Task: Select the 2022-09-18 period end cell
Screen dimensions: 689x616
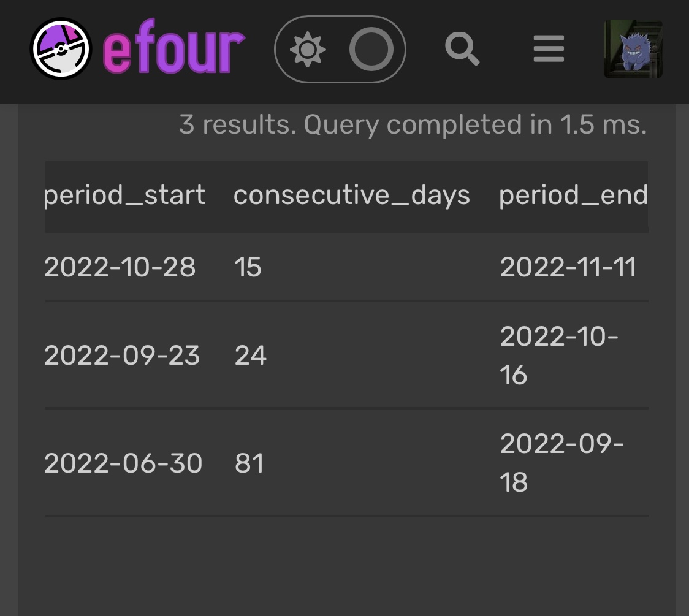Action: (561, 463)
